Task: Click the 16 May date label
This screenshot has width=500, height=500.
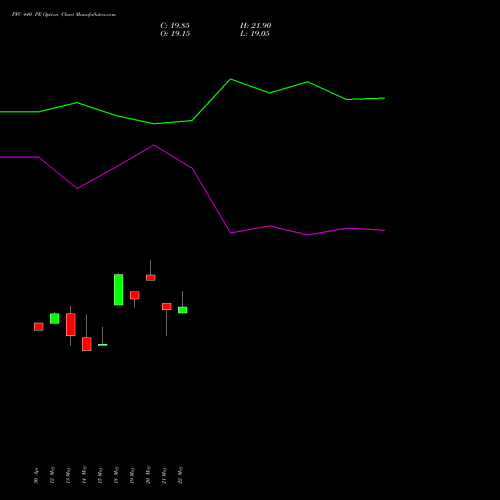Action: coord(116,475)
